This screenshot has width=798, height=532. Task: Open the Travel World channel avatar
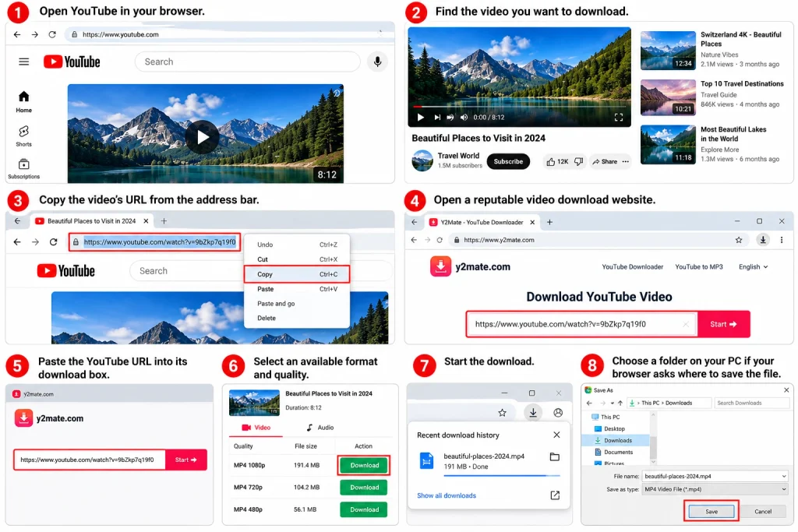(422, 160)
